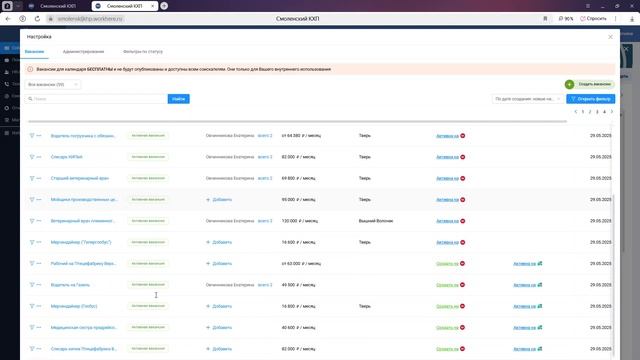The width and height of the screenshot is (640, 360).
Task: Go to next page with right chevron
Action: click(612, 111)
